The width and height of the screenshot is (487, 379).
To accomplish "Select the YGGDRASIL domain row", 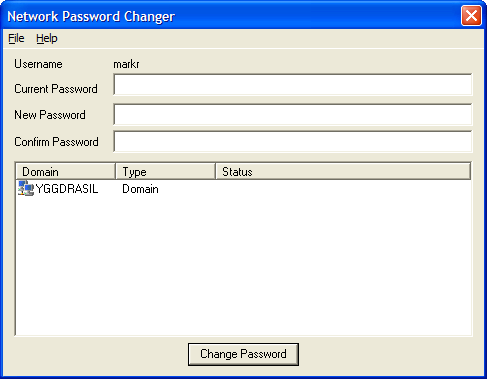I will (x=58, y=189).
